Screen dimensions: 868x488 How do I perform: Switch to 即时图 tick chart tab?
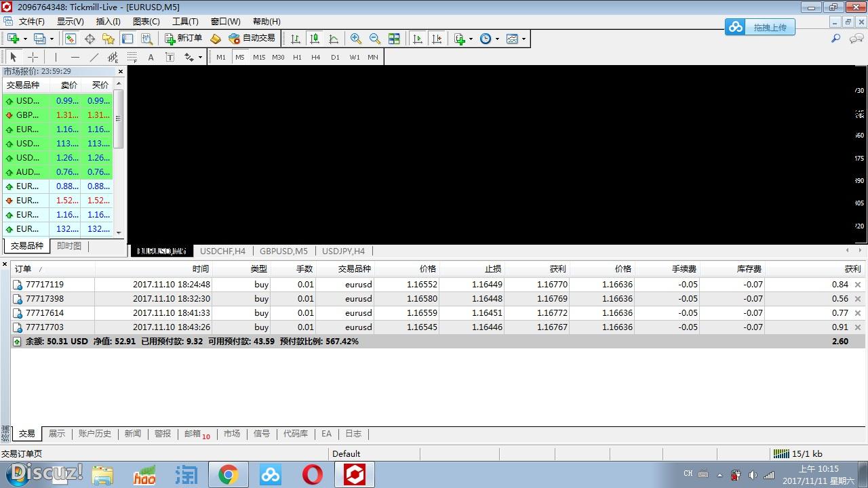pyautogui.click(x=68, y=246)
